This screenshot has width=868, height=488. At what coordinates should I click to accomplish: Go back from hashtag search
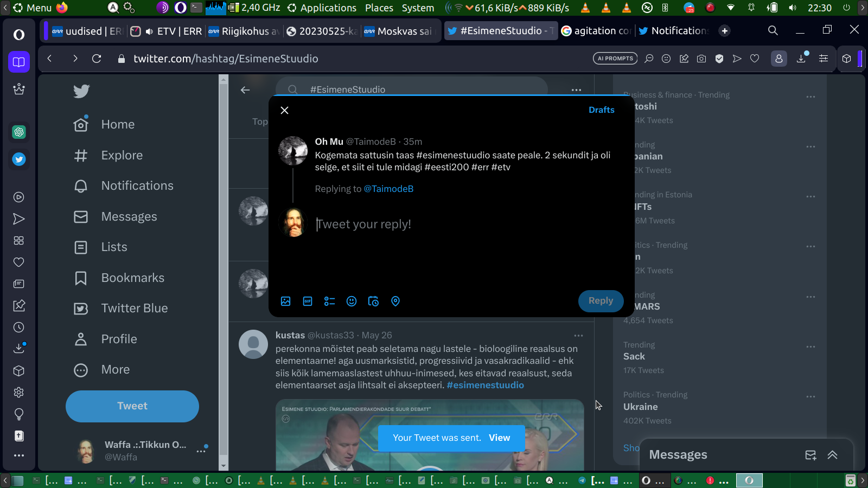coord(245,90)
